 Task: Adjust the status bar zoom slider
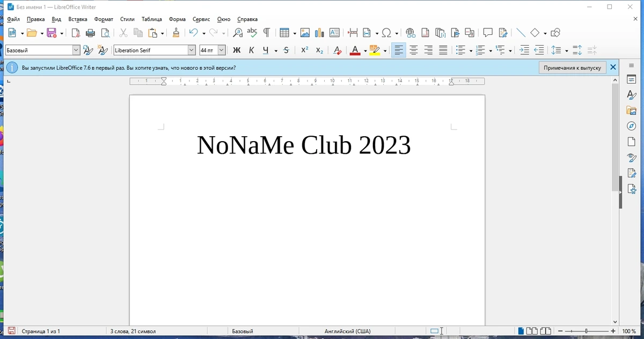point(586,331)
